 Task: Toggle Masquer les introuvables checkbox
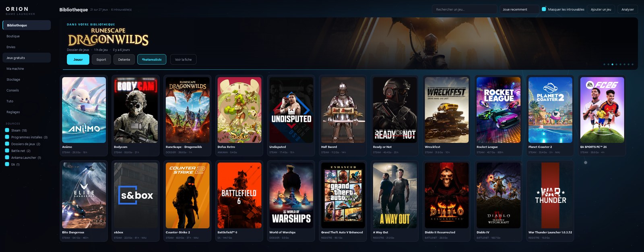544,9
